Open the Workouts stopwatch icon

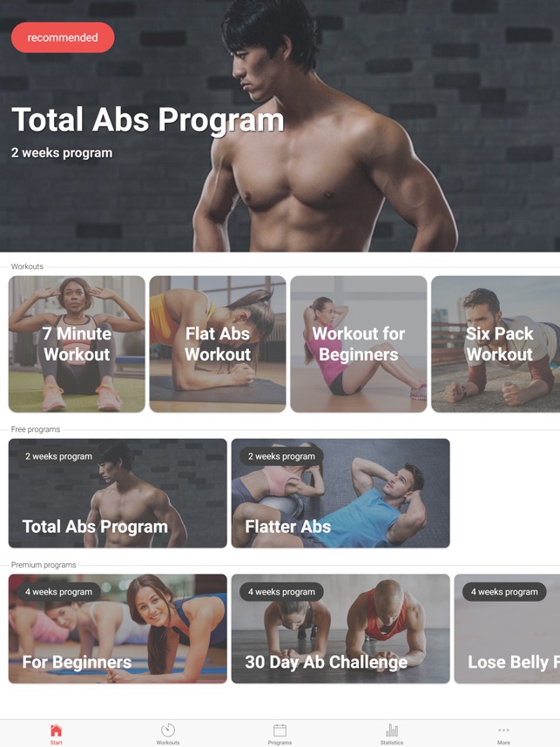tap(168, 730)
